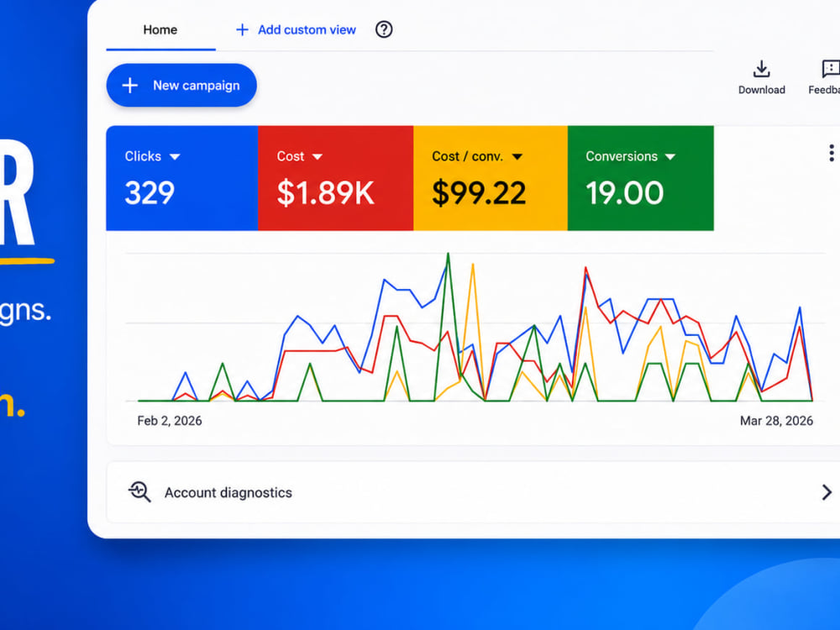Click the Download label
The height and width of the screenshot is (630, 840).
coord(761,90)
